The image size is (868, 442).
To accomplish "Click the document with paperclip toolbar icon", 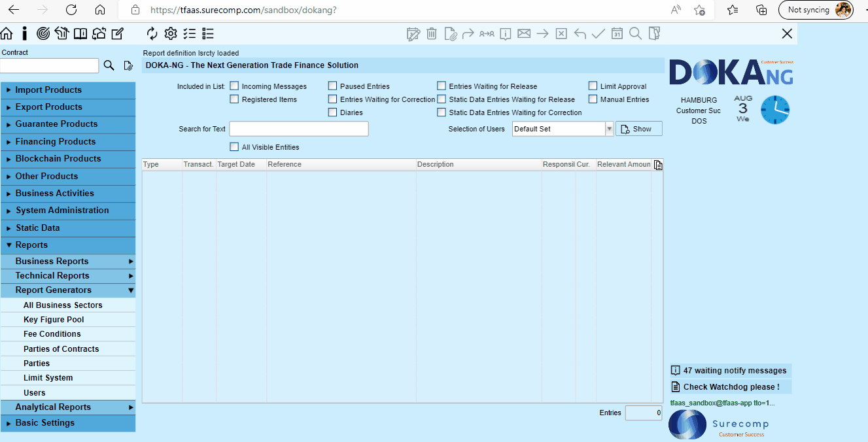I will tap(450, 34).
